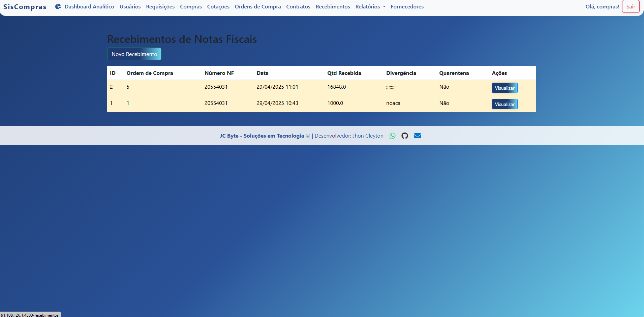Open the Usuários menu item
644x317 pixels.
click(x=130, y=7)
